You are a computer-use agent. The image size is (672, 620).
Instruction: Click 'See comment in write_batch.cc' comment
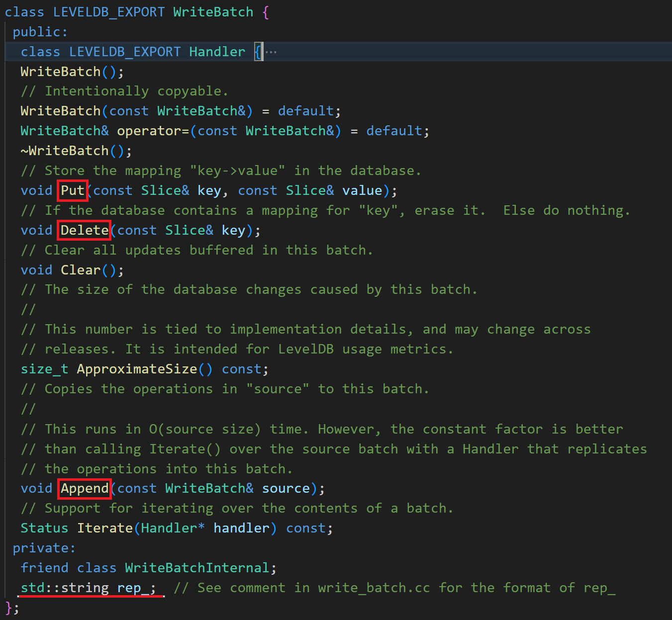[x=394, y=588]
